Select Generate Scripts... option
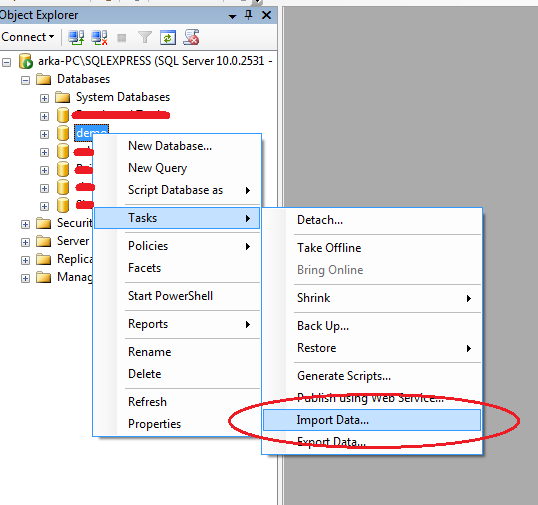 [372, 376]
